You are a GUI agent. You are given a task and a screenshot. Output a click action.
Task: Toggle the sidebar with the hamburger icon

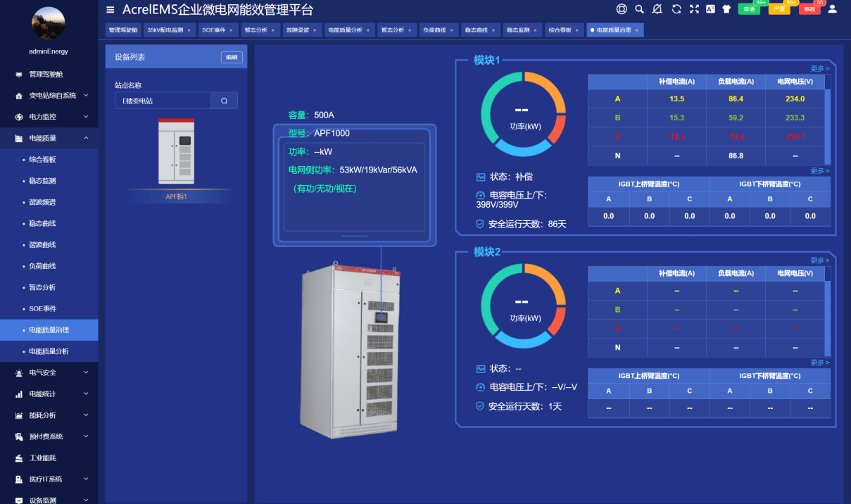pos(111,10)
